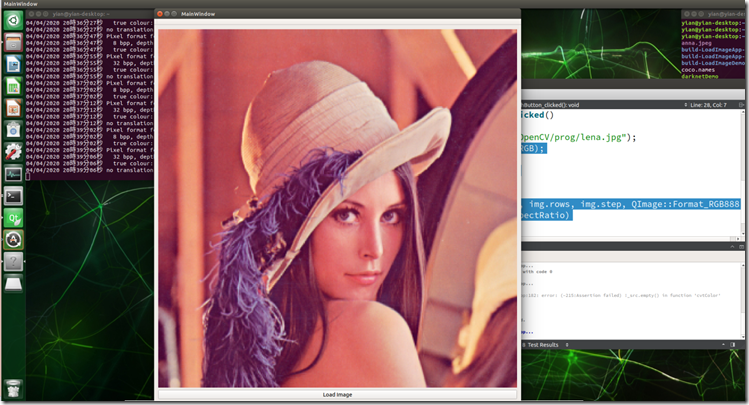Switch to Qt Creator from the launcher
This screenshot has height=405, width=749.
(13, 218)
